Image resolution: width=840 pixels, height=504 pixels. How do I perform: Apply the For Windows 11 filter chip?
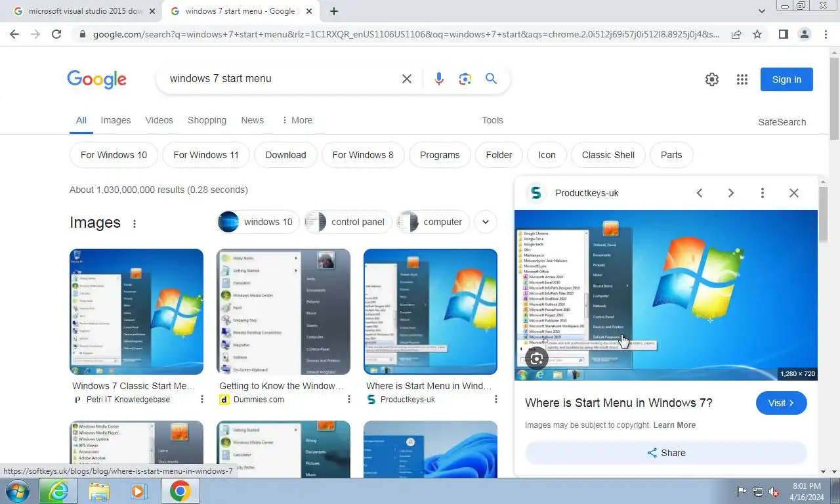(206, 155)
